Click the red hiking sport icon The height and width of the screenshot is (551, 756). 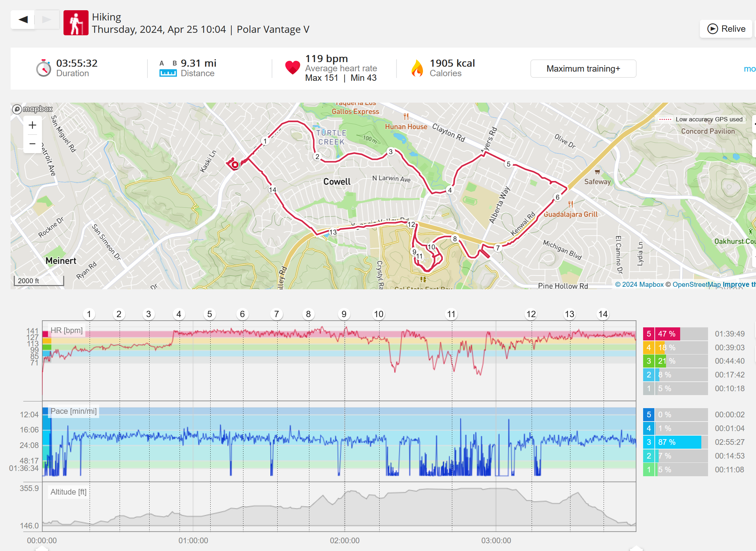[x=75, y=23]
